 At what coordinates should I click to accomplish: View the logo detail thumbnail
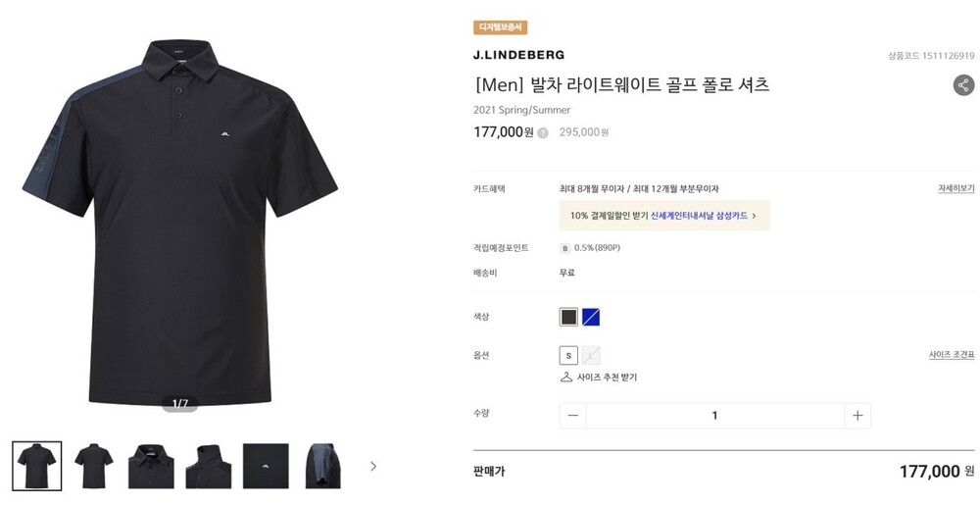tap(266, 466)
